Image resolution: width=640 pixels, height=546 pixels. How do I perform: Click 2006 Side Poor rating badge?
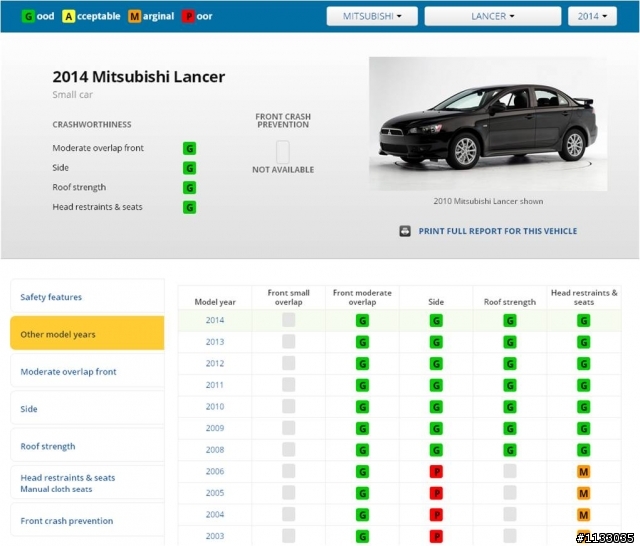coord(436,472)
